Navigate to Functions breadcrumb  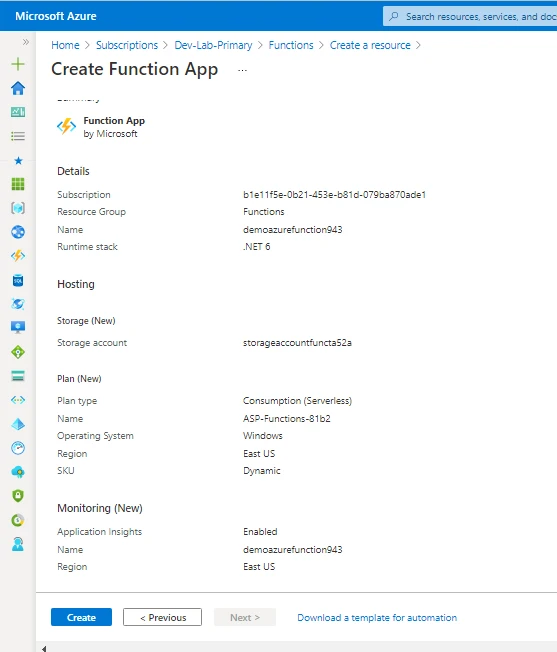point(291,45)
